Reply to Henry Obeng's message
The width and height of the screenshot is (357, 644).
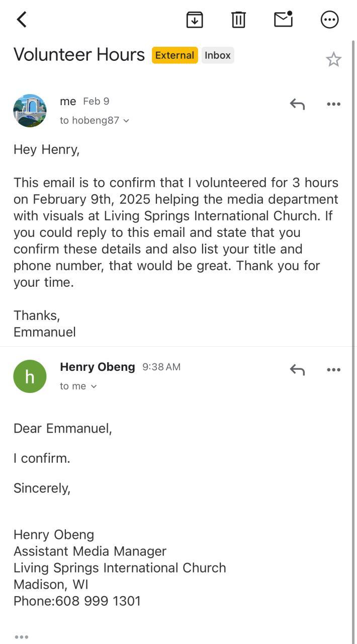(x=297, y=370)
